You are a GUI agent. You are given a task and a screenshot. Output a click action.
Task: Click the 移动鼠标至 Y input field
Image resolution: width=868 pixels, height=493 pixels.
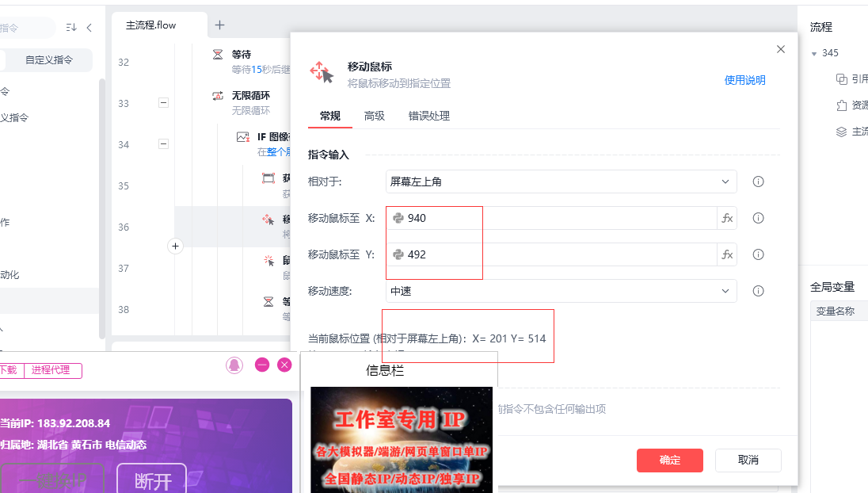pyautogui.click(x=551, y=254)
